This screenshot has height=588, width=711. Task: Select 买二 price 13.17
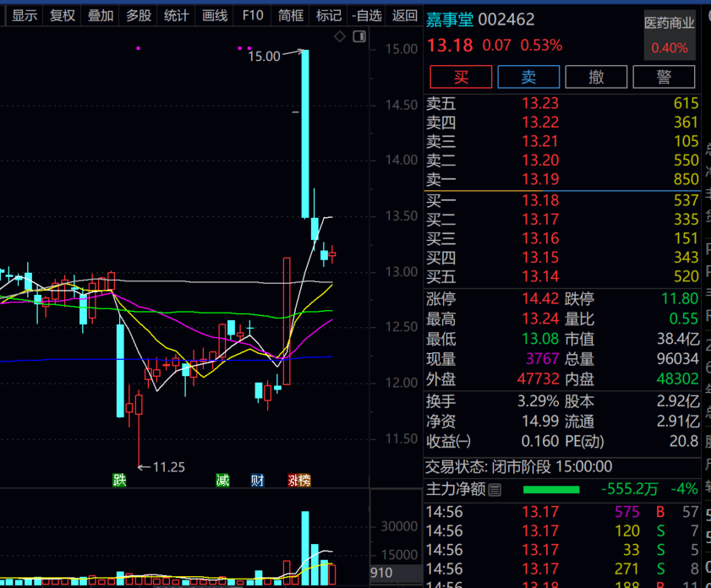click(x=540, y=220)
